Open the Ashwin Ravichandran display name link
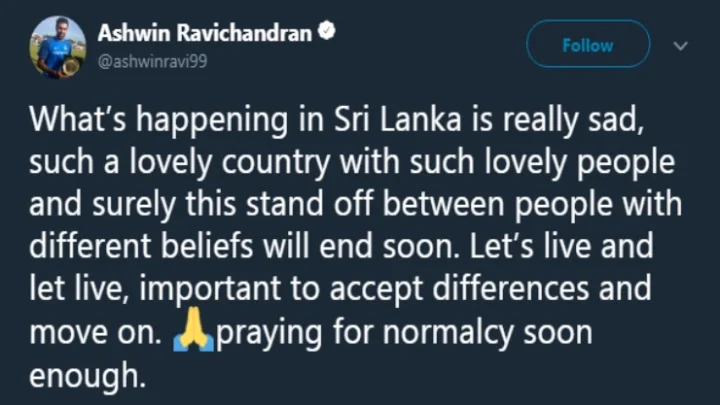 tap(206, 34)
